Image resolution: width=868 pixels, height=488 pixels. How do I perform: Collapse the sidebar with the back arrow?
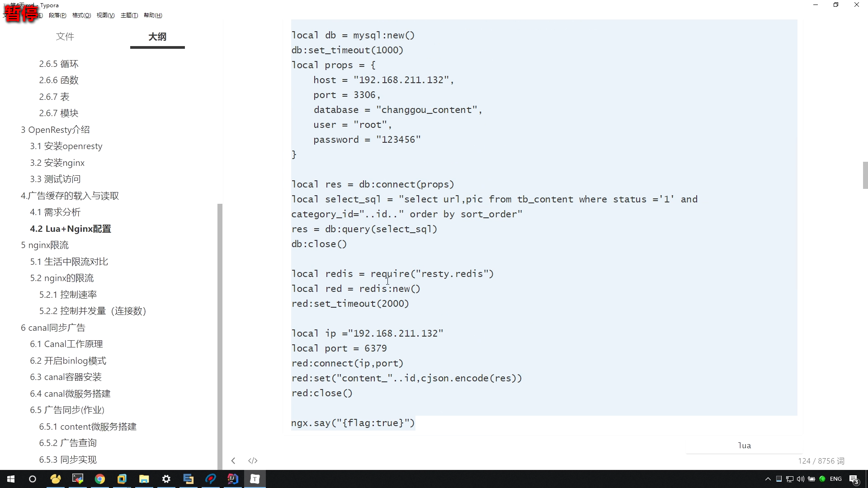(x=233, y=460)
